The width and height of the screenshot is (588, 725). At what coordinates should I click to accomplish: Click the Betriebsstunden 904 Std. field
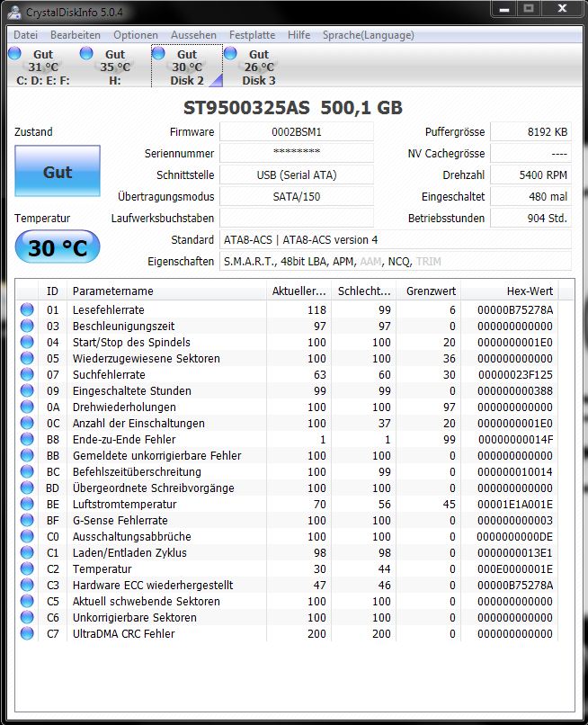click(x=530, y=218)
